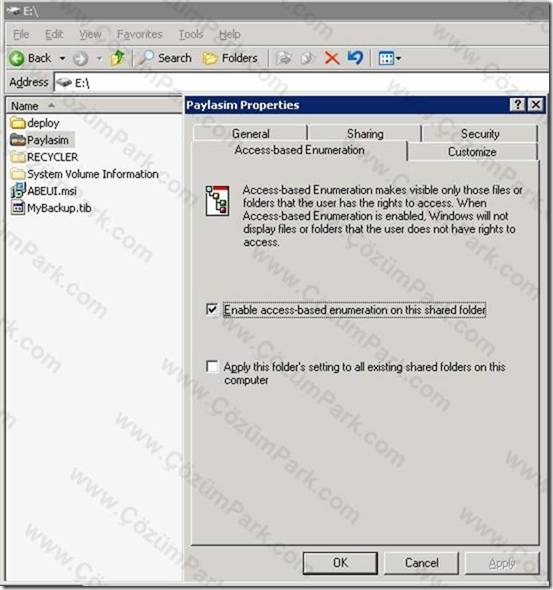
Task: Click the Apply button
Action: 502,563
